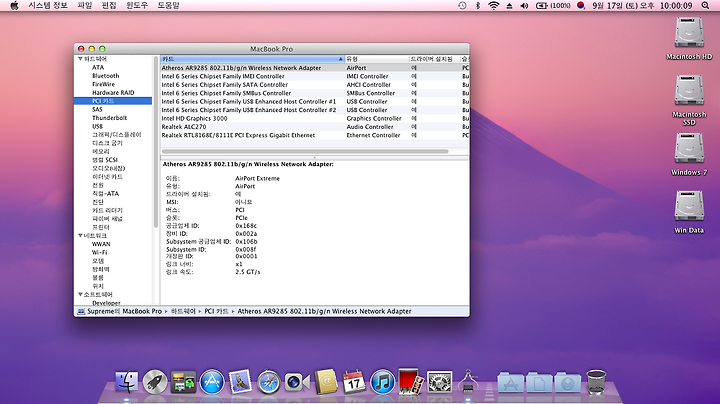Select FireWire in the sidebar
720x404 pixels.
pyautogui.click(x=103, y=84)
